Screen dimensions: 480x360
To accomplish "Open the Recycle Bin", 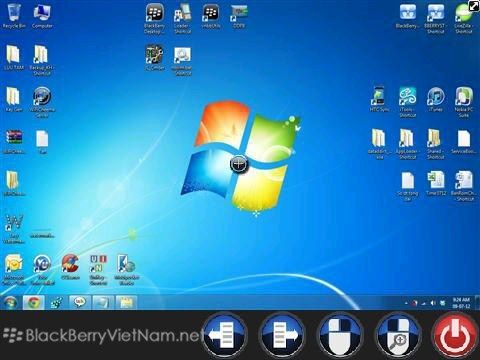I will coord(14,15).
